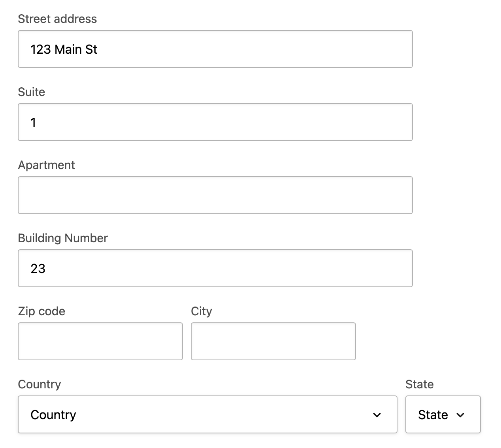501x448 pixels.
Task: Select the 123 Main St text
Action: 64,49
